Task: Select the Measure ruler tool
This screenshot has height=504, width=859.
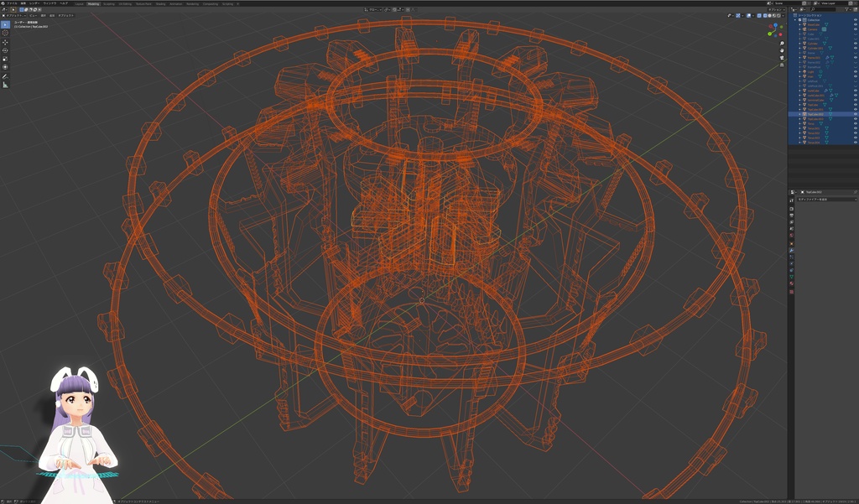Action: [x=6, y=85]
